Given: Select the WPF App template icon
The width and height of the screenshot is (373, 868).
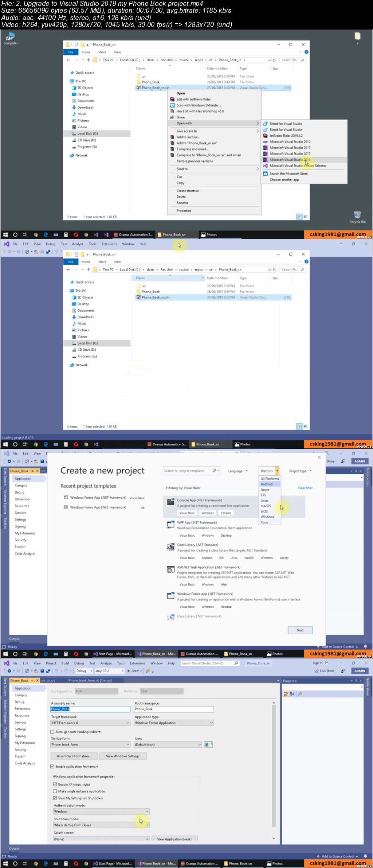Looking at the screenshot, I should click(170, 524).
